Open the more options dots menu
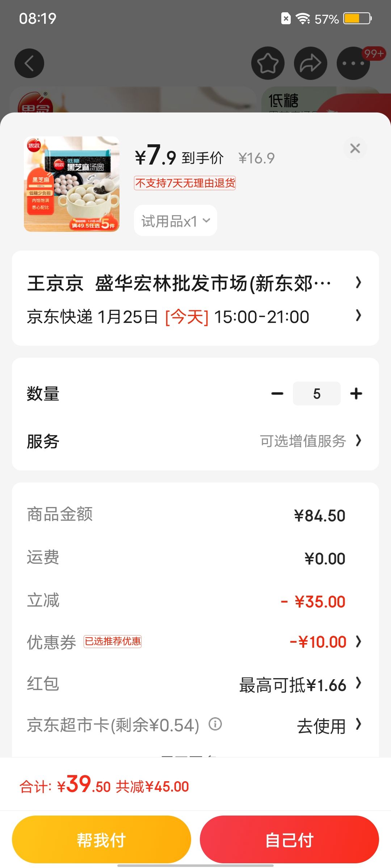The height and width of the screenshot is (868, 391). [x=353, y=63]
